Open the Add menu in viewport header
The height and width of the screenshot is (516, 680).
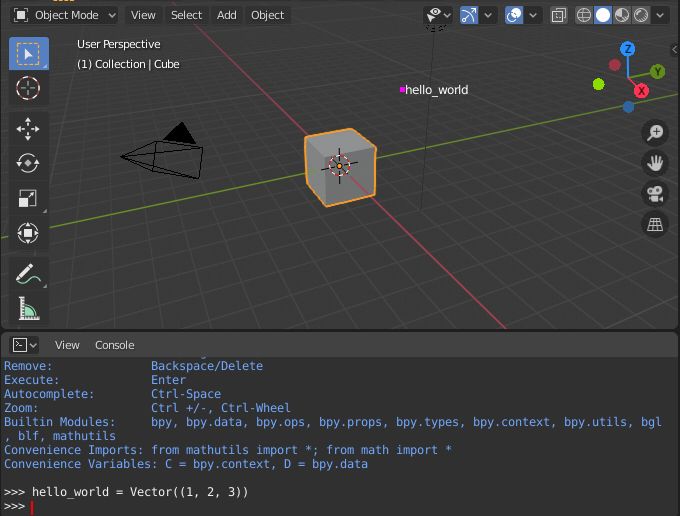227,15
